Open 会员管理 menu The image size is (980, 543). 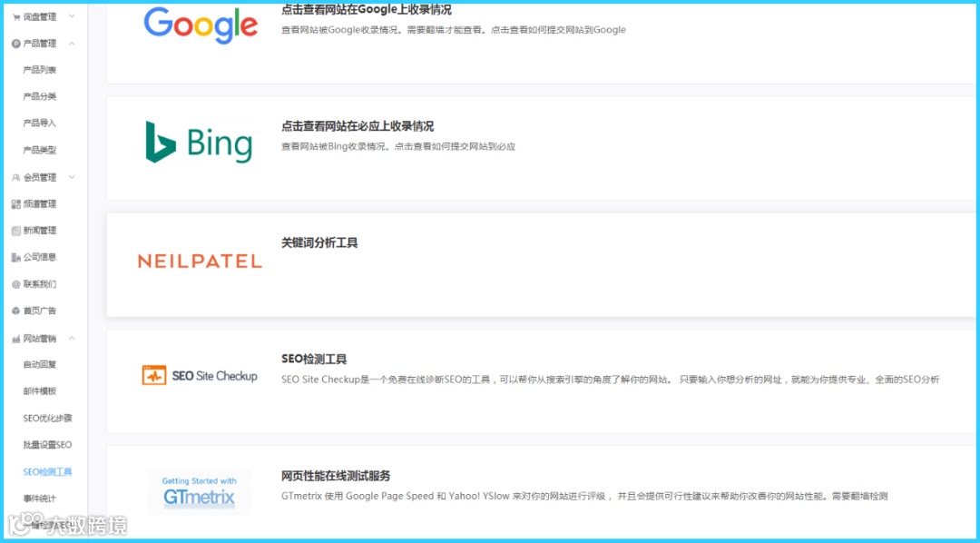pos(40,178)
